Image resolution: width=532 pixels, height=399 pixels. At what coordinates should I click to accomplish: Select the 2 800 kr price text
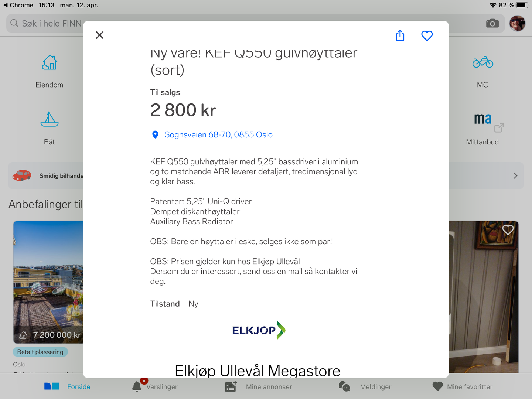pyautogui.click(x=183, y=110)
